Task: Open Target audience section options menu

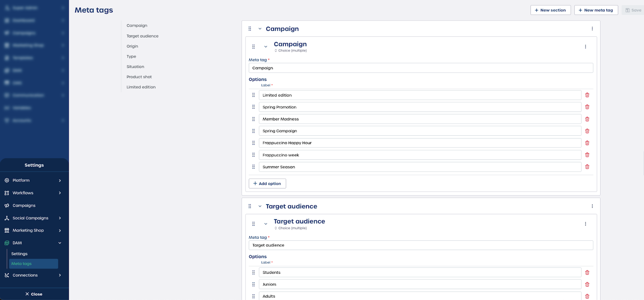Action: click(x=592, y=206)
